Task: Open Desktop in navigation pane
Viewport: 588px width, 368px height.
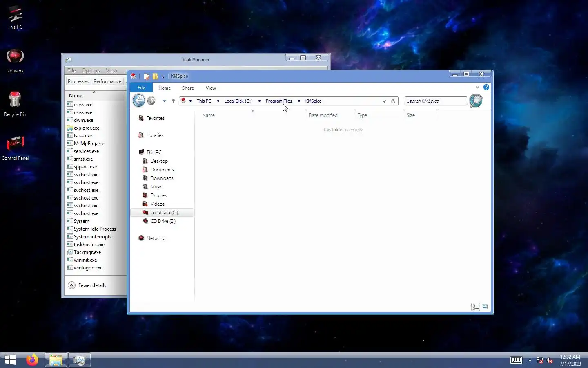Action: pyautogui.click(x=159, y=161)
